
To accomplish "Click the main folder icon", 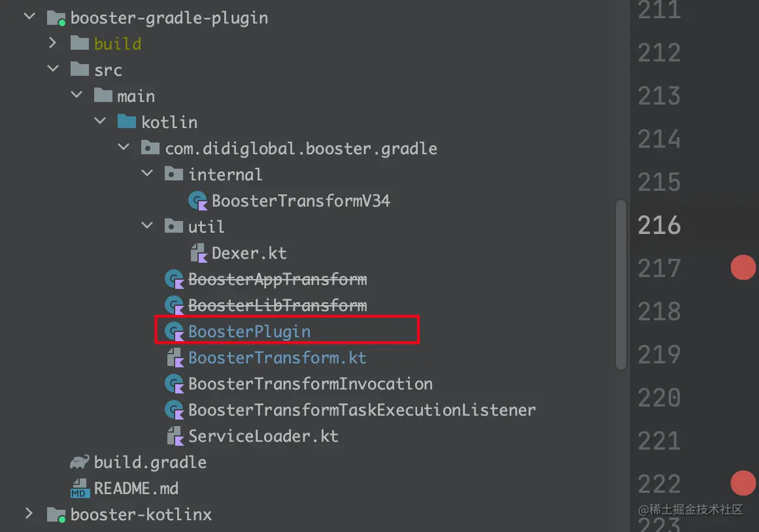I will 103,95.
